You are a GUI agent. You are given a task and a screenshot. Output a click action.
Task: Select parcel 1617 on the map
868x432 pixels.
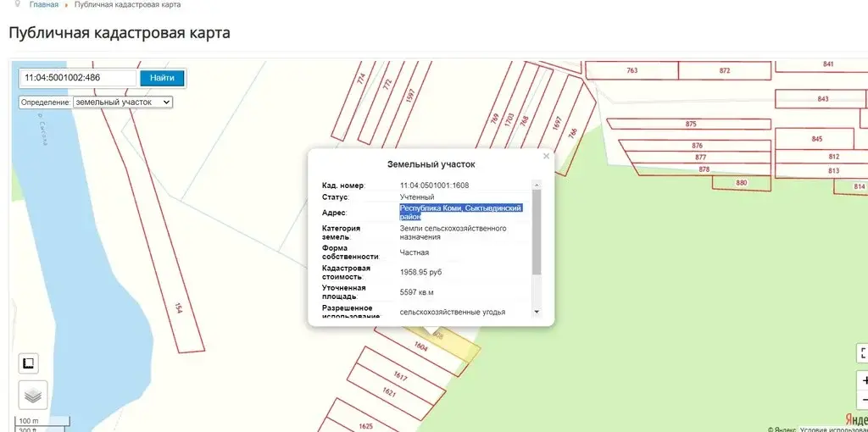[401, 377]
